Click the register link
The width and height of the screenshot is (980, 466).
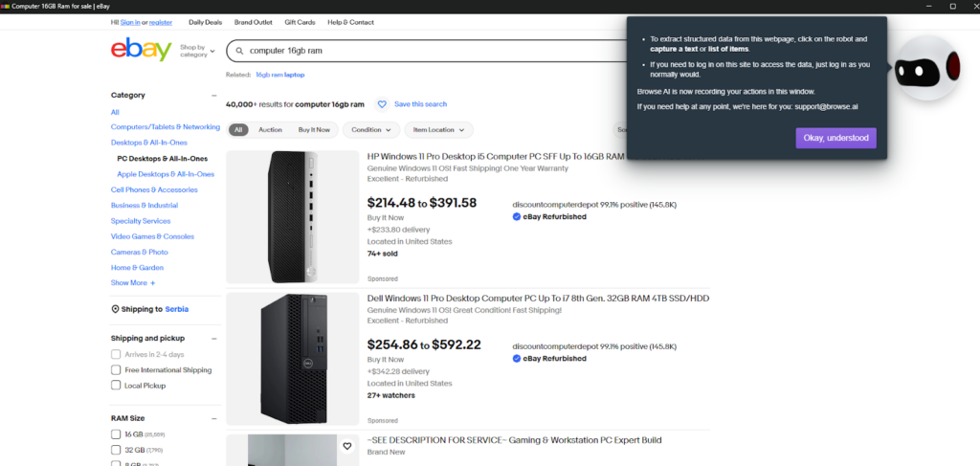pos(161,23)
